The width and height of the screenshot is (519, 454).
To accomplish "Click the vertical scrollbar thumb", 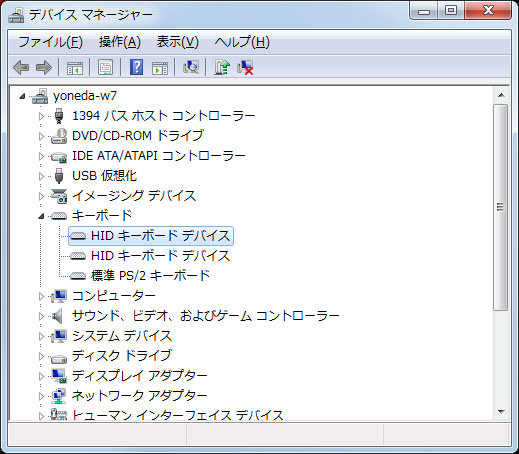I will (x=501, y=207).
